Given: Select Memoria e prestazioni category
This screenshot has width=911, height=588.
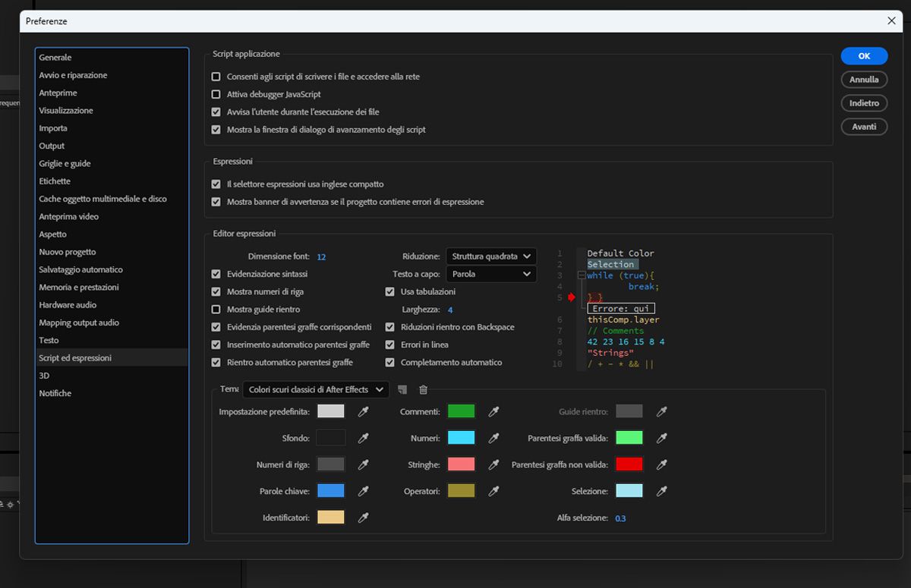Looking at the screenshot, I should click(112, 287).
